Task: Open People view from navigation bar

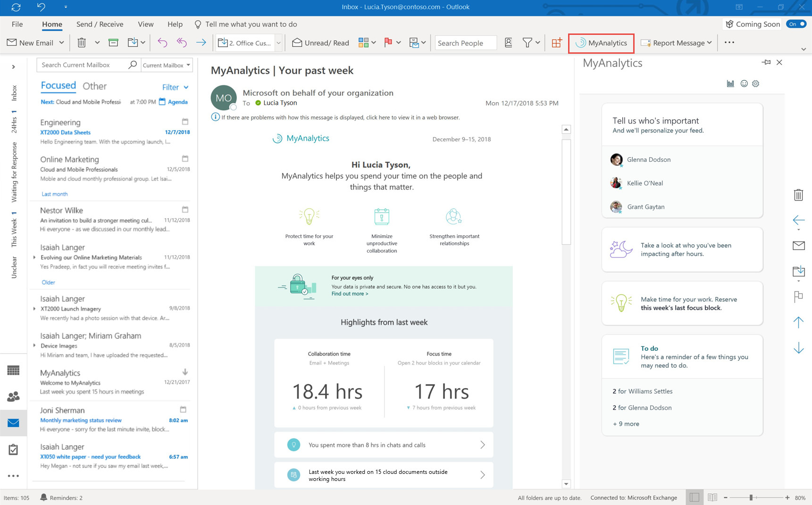Action: tap(13, 397)
